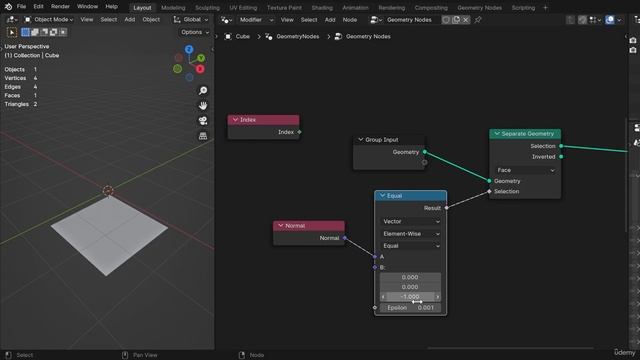Open the 3D viewport editor type selector
Viewport: 640px width, 360px height.
(11, 20)
